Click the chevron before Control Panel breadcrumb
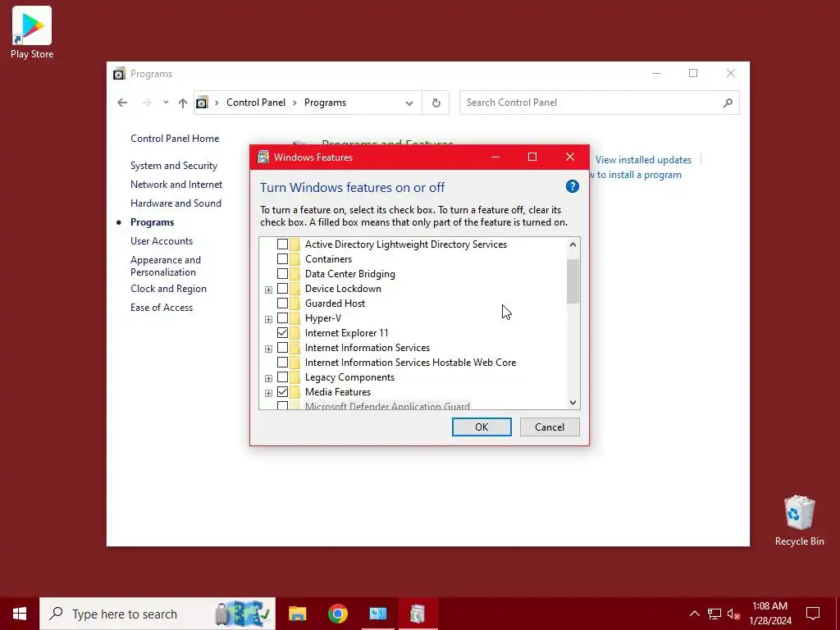This screenshot has height=630, width=840. (217, 103)
